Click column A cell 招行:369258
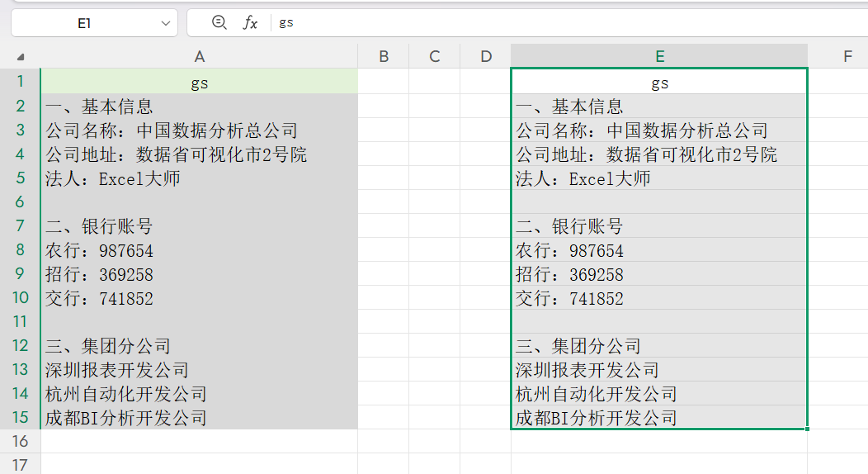The width and height of the screenshot is (868, 474). [x=200, y=273]
